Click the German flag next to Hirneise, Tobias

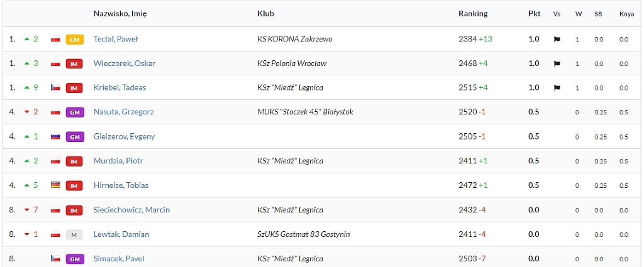click(55, 185)
